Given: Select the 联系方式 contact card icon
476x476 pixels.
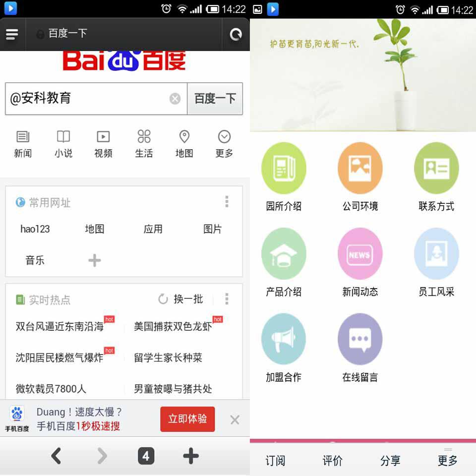Looking at the screenshot, I should click(436, 168).
